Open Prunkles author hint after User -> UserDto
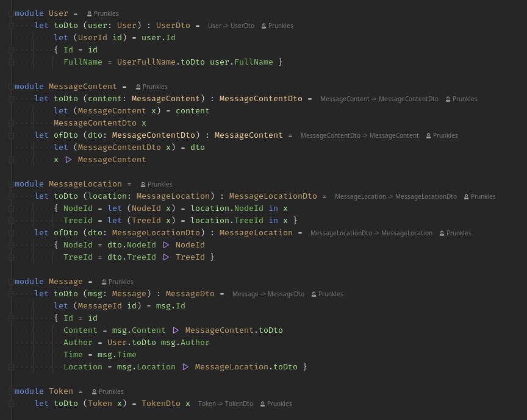The height and width of the screenshot is (420, 527). pos(278,26)
